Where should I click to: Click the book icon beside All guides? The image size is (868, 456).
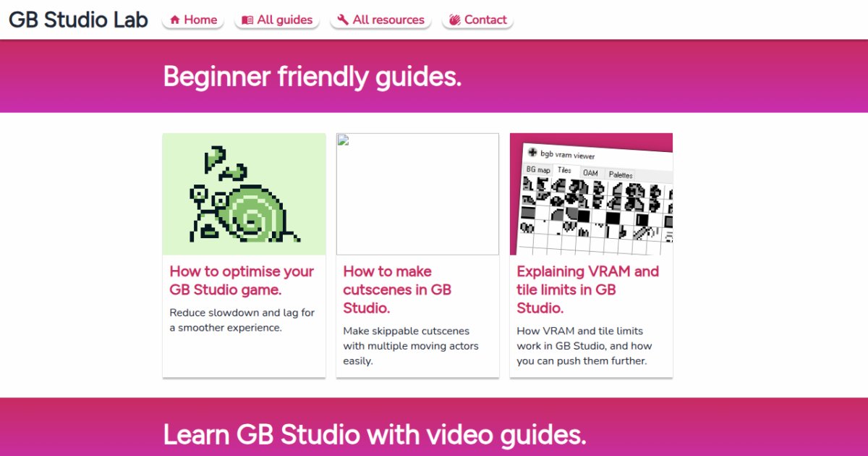point(247,20)
